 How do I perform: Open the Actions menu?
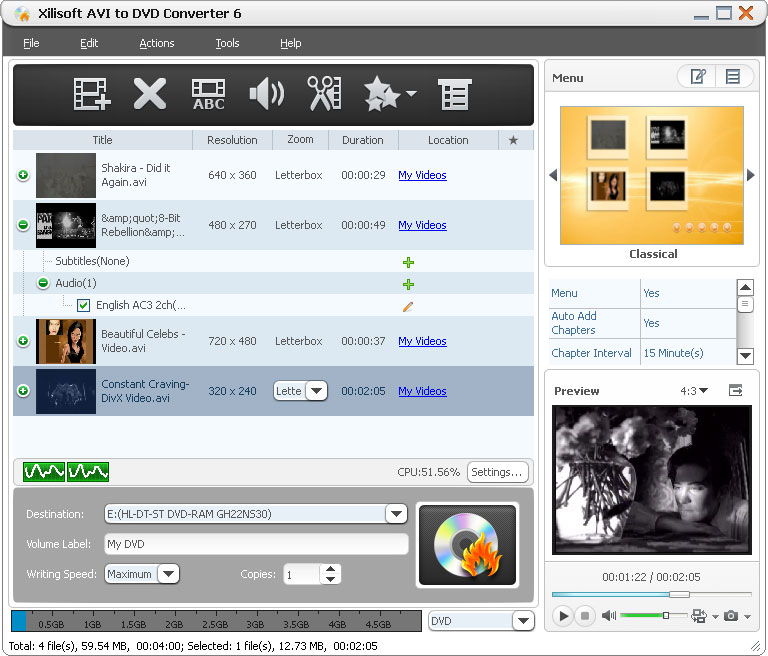point(157,43)
